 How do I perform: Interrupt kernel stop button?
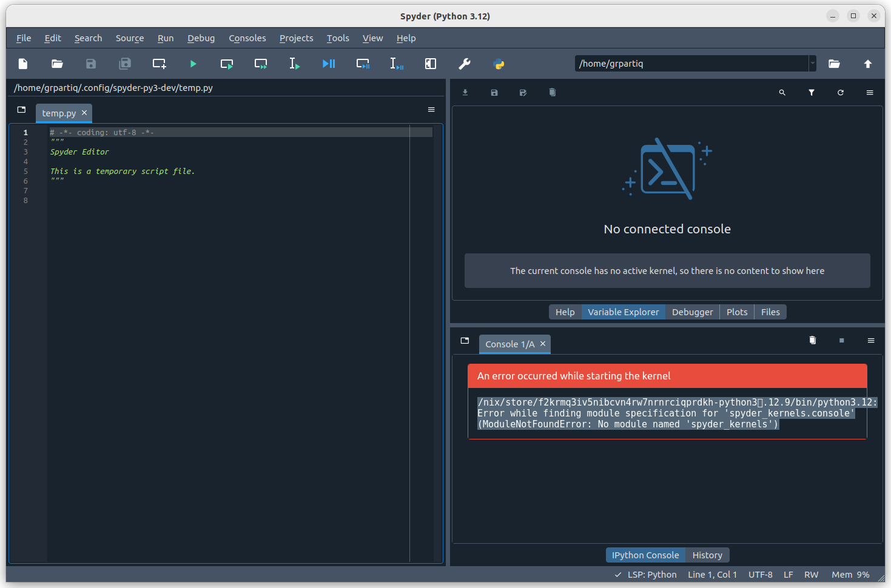[x=842, y=341]
